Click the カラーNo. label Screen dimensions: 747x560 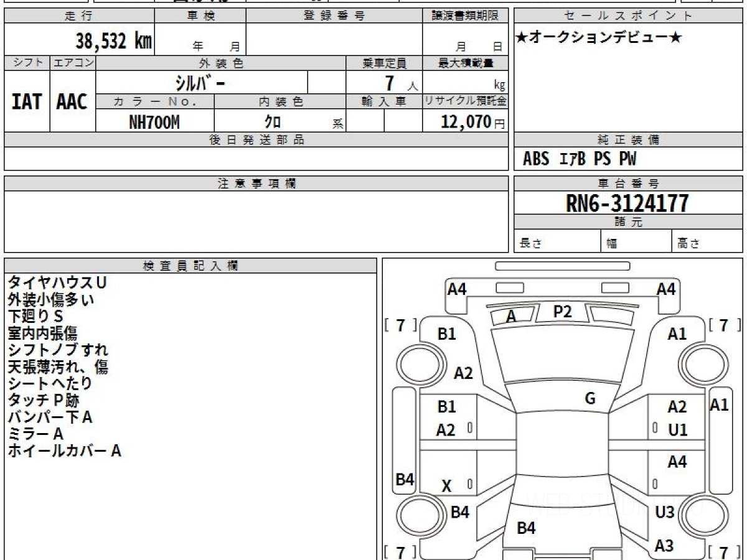(x=155, y=101)
